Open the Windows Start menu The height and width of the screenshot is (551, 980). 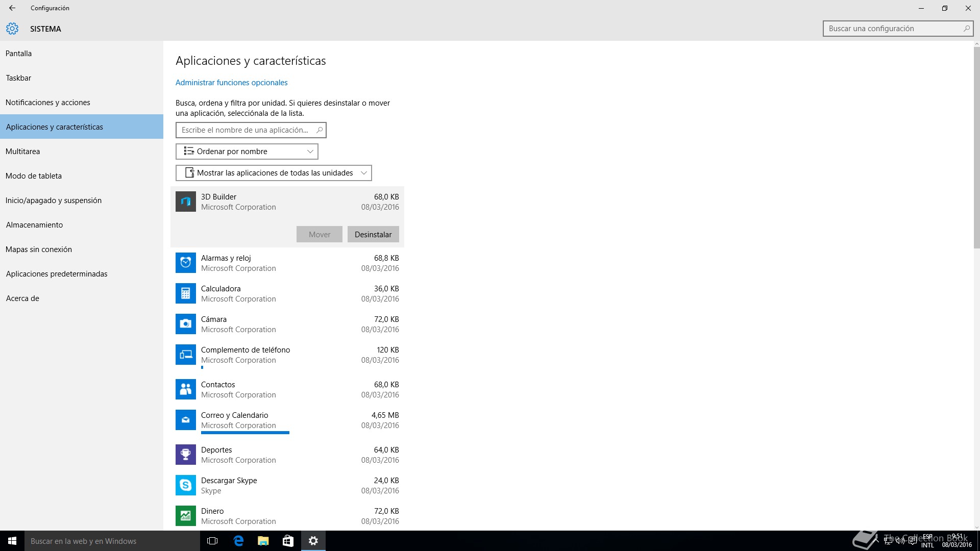pyautogui.click(x=12, y=541)
